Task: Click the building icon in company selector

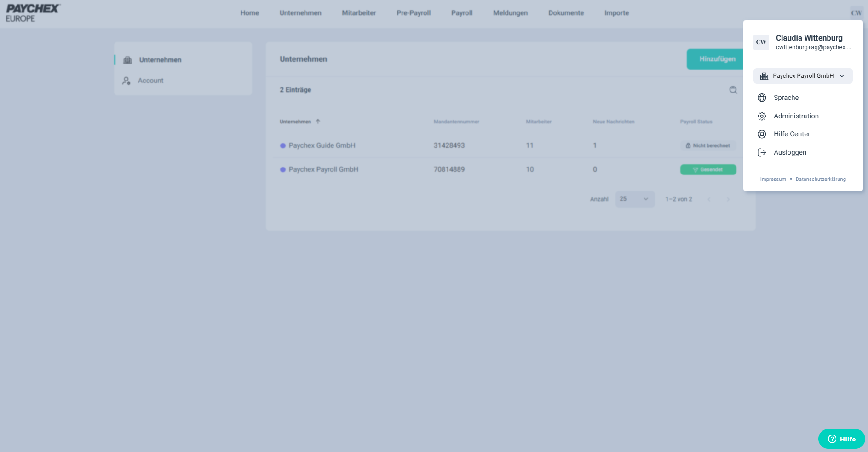Action: coord(764,76)
